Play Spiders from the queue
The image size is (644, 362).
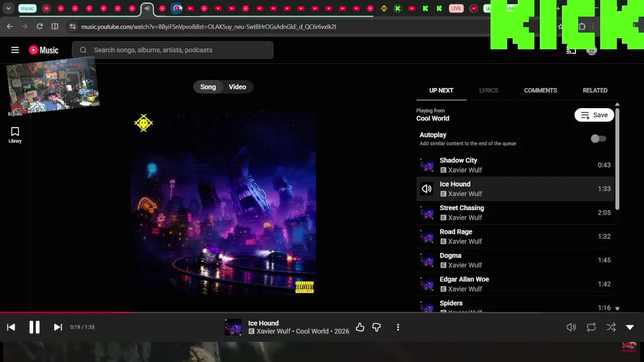pos(515,305)
